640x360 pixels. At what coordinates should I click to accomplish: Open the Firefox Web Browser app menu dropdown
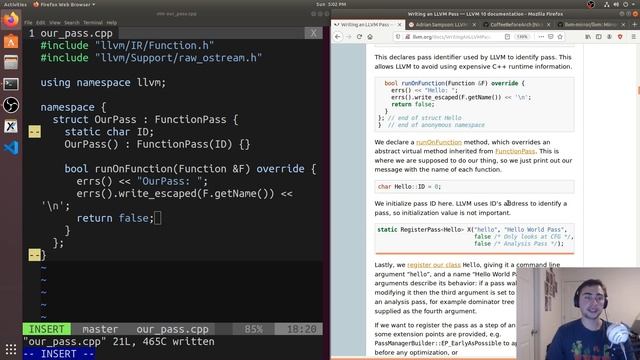(64, 4)
